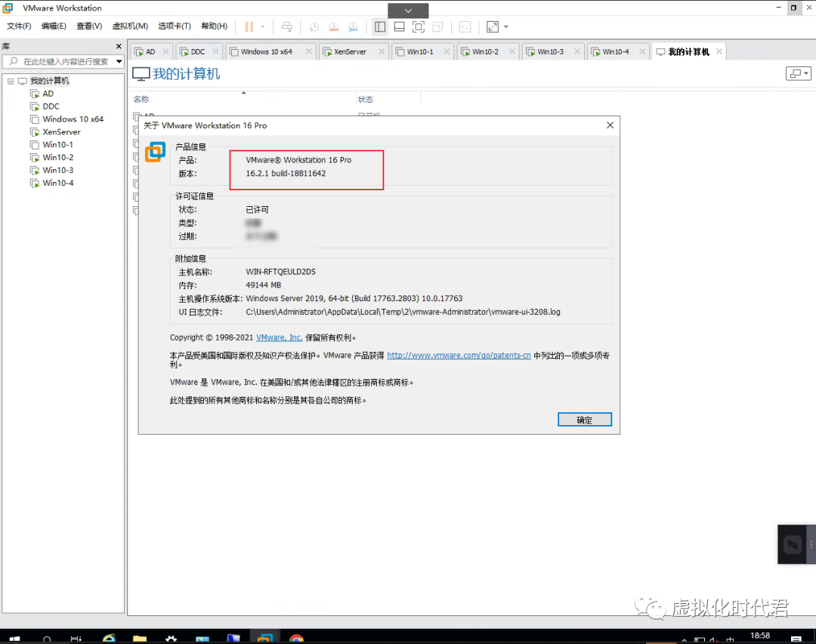This screenshot has width=816, height=644.
Task: Toggle the thumbnail bar icon
Action: pos(399,26)
